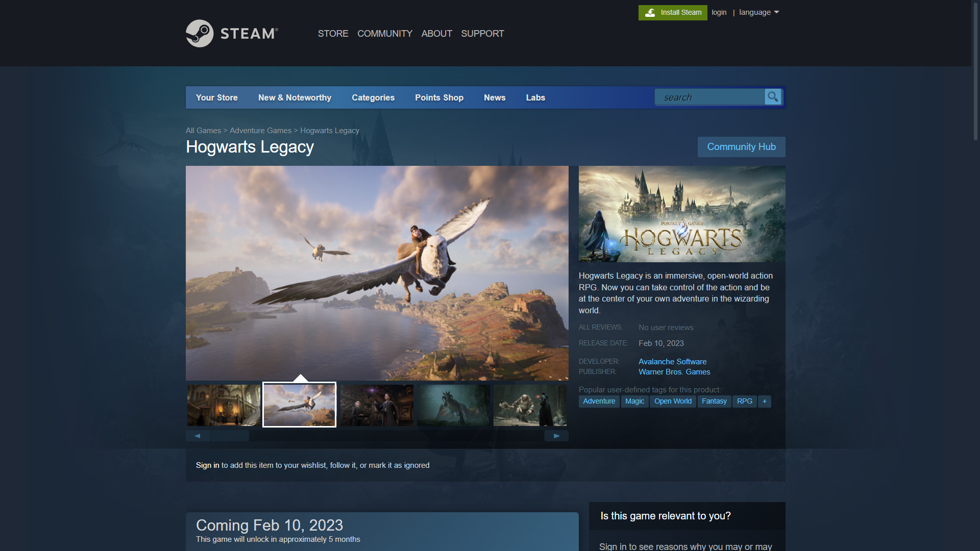Open the Points Shop tab

439,97
